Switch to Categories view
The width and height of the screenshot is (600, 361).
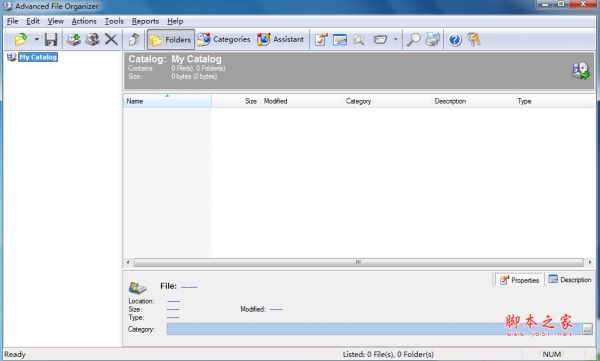pos(224,39)
